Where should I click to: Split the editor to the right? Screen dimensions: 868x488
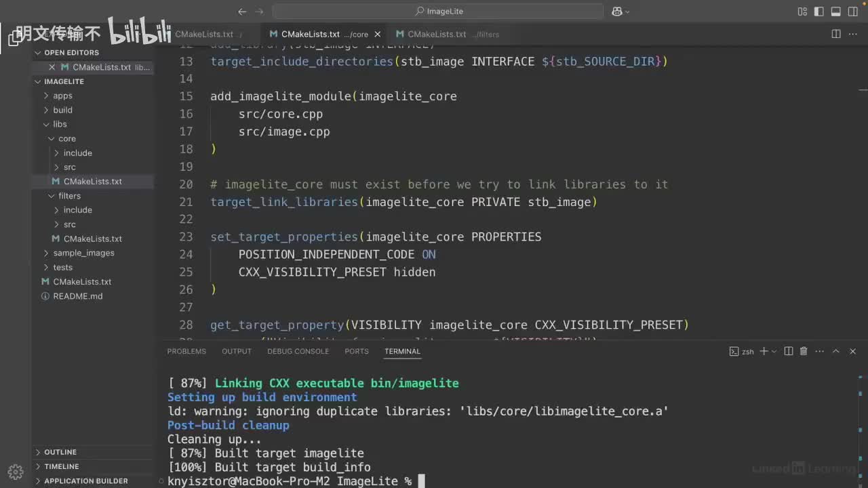tap(836, 34)
